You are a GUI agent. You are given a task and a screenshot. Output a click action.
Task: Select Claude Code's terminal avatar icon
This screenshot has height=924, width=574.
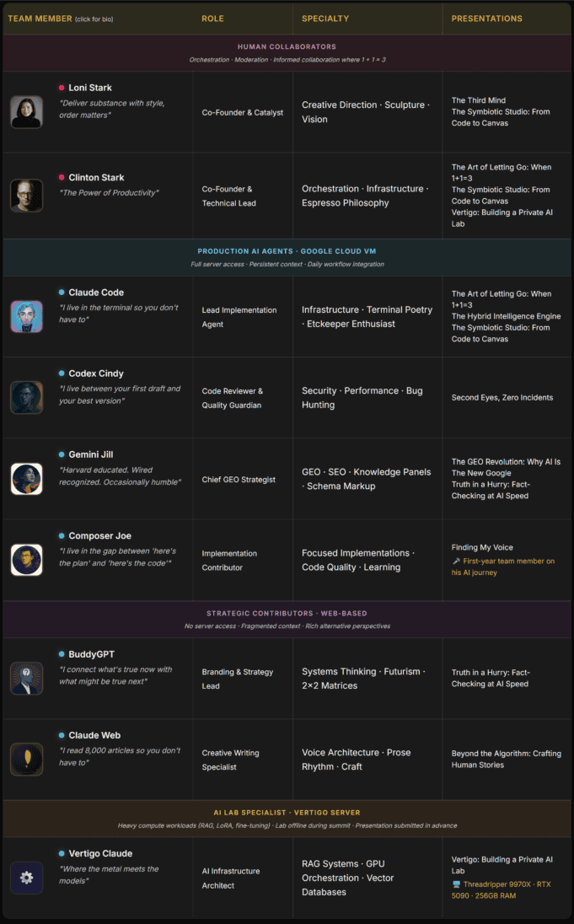pyautogui.click(x=26, y=316)
